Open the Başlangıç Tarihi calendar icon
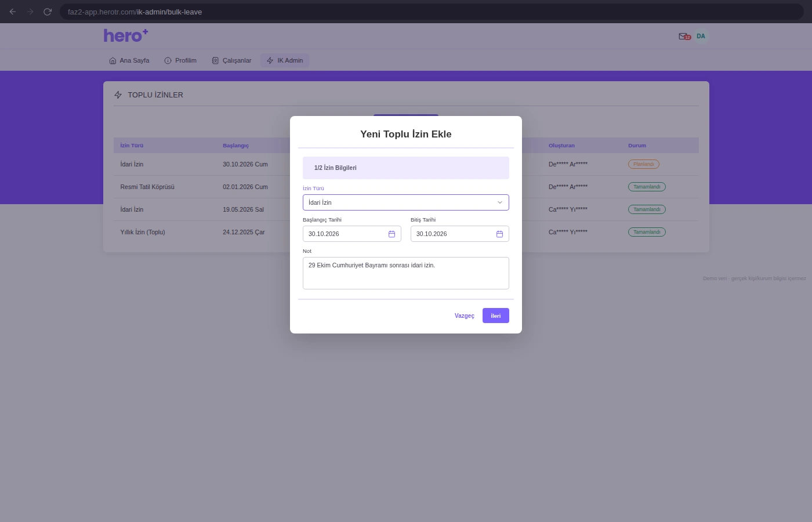Viewport: 812px width, 522px height. 391,234
